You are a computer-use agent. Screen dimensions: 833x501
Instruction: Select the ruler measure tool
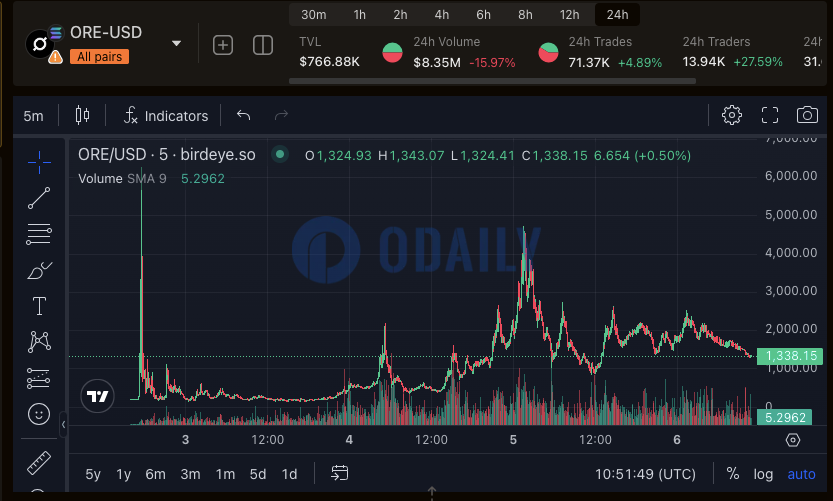coord(39,463)
